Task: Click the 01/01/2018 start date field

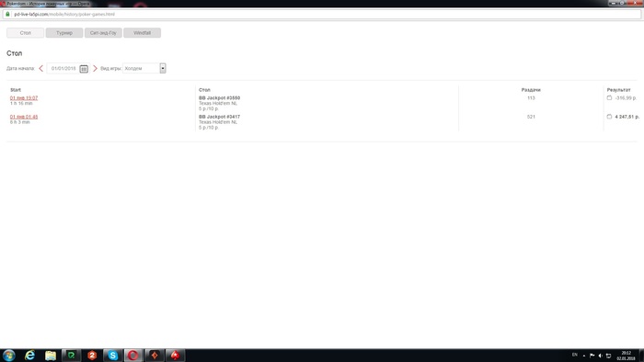Action: [x=63, y=69]
